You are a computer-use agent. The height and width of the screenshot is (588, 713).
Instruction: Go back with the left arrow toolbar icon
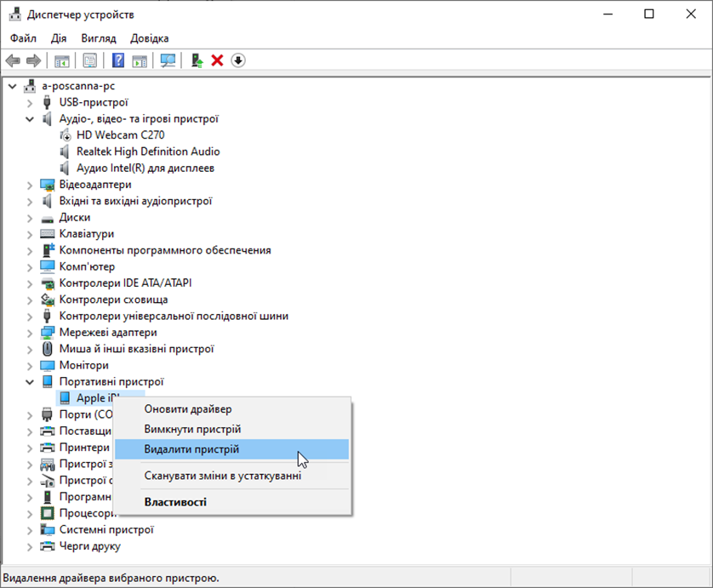click(x=13, y=60)
